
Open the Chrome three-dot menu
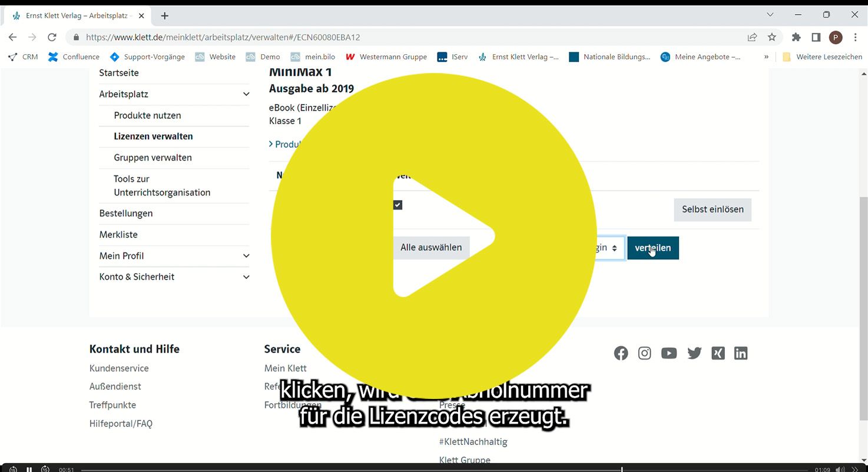click(856, 36)
